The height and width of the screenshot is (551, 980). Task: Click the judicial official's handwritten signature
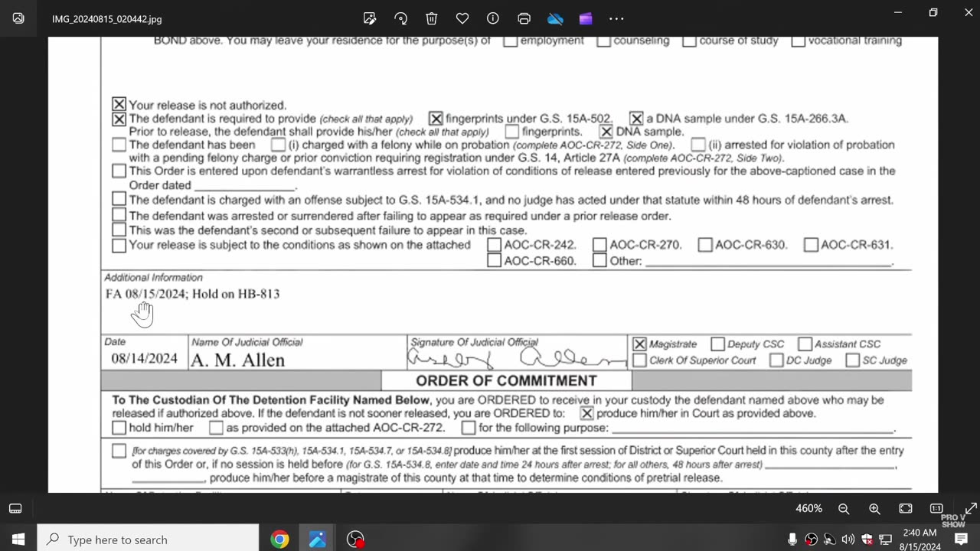point(518,358)
